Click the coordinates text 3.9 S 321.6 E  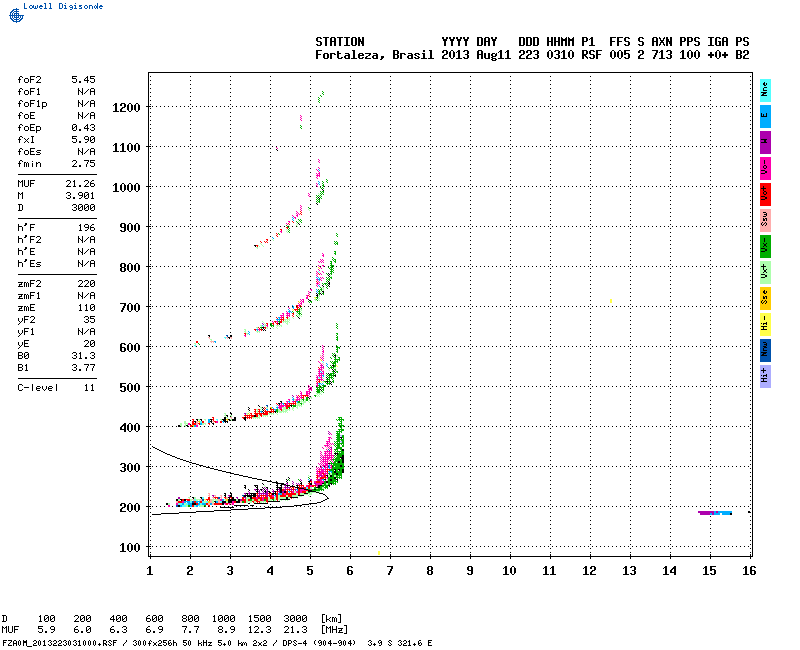click(399, 643)
